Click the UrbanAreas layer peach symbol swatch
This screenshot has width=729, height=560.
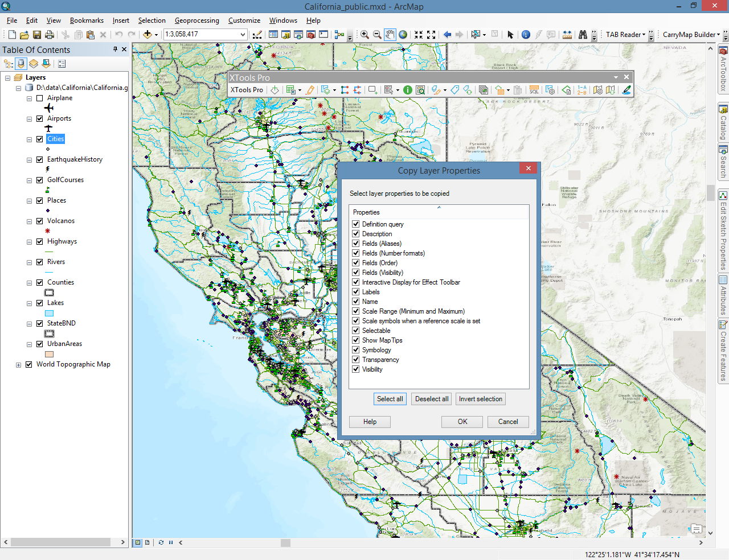(x=50, y=354)
